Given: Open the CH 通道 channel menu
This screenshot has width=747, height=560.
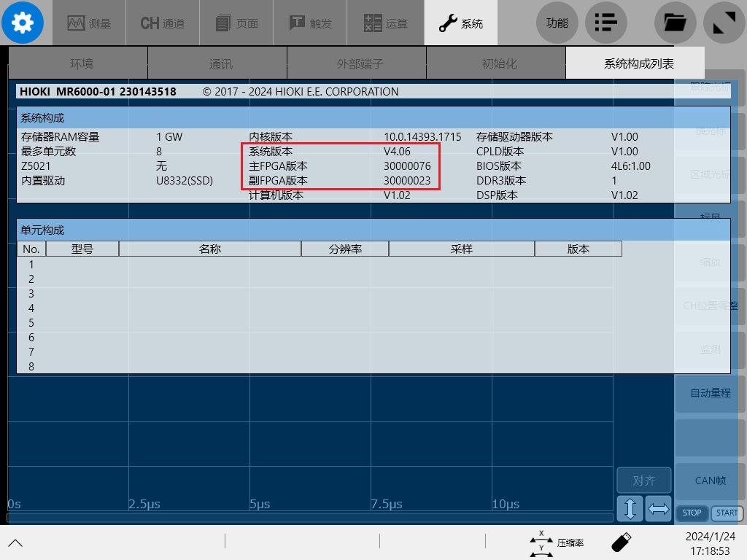Looking at the screenshot, I should [163, 23].
